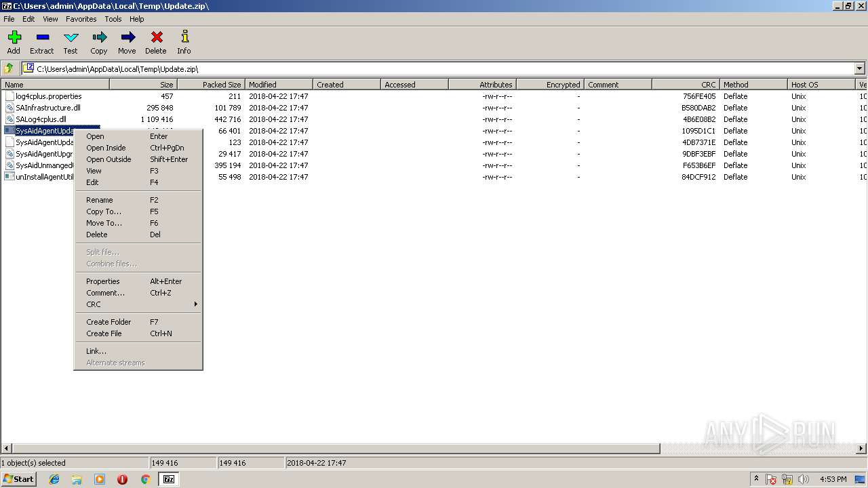Open the Tools menu
Viewport: 868px width, 488px height.
coord(113,19)
